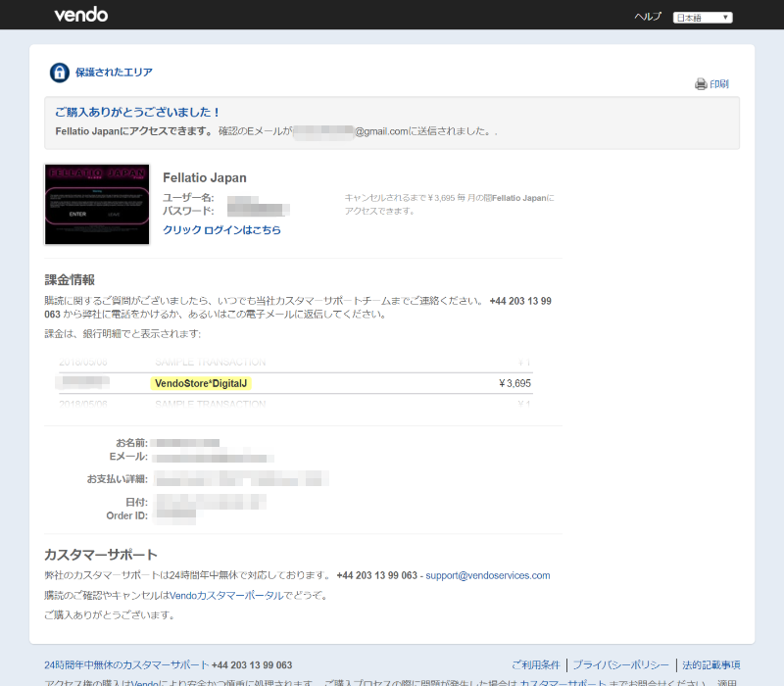Open the プライバシーポリシー footer link
This screenshot has width=784, height=686.
(x=620, y=665)
